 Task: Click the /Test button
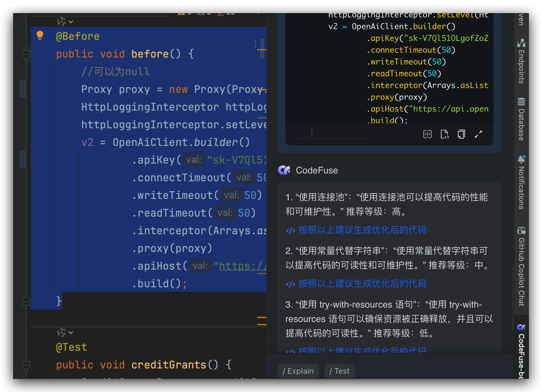pyautogui.click(x=339, y=371)
